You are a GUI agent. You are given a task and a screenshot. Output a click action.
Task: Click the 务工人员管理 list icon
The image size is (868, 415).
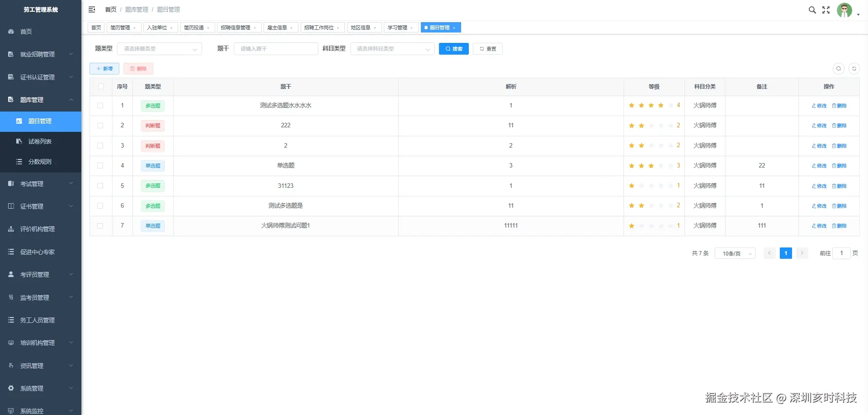click(11, 320)
